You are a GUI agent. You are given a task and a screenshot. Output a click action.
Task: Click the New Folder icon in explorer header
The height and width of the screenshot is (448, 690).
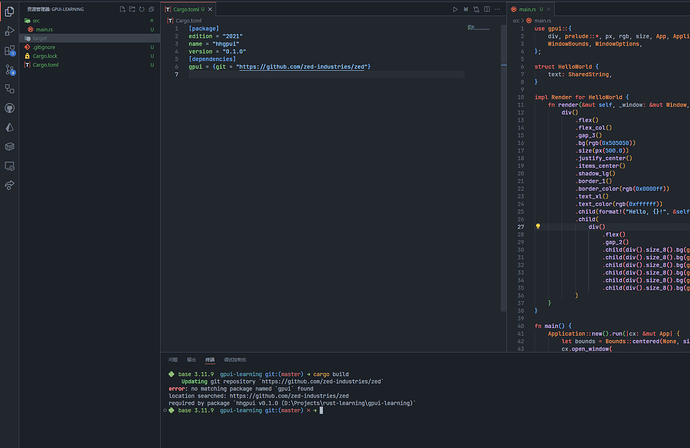(132, 9)
